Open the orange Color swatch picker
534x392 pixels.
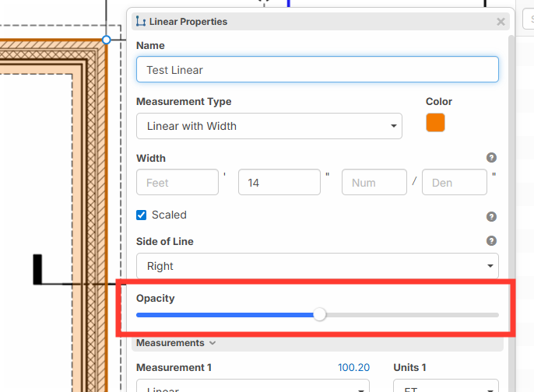[435, 123]
